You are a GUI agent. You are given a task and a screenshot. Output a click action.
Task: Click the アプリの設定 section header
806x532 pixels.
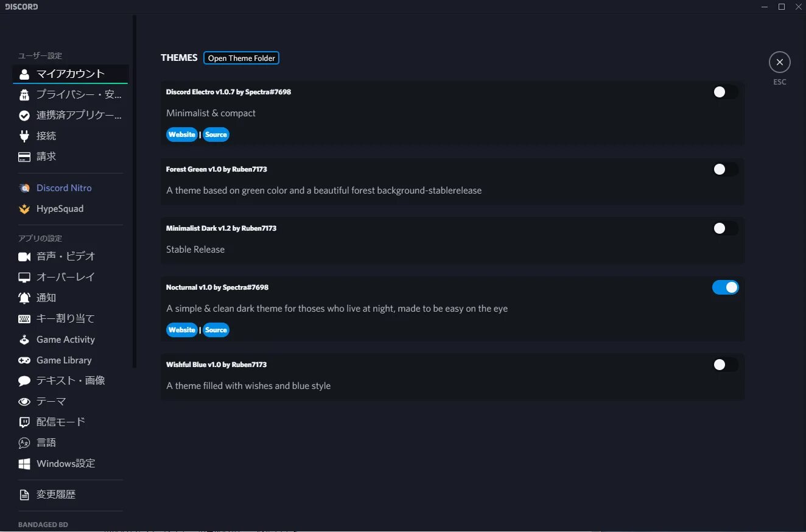tap(40, 239)
